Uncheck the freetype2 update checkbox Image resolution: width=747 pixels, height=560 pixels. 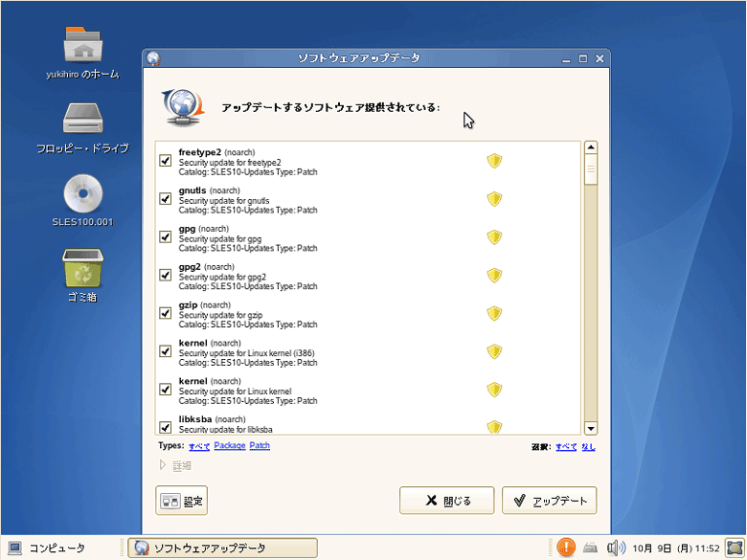click(166, 161)
